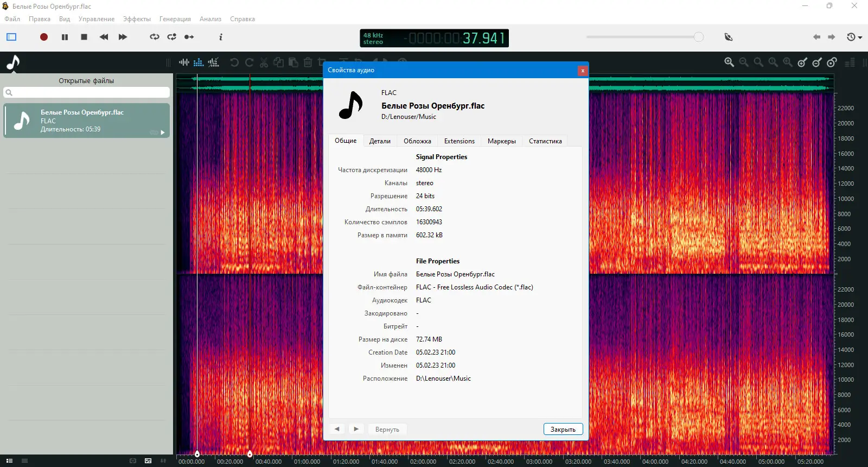The image size is (868, 467).
Task: Click next arrow button in dialog footer
Action: coord(356,429)
